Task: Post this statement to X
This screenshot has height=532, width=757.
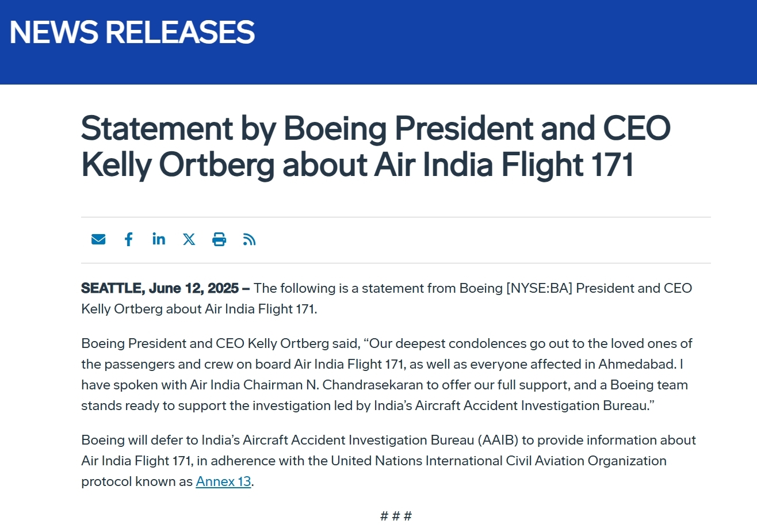Action: coord(189,239)
